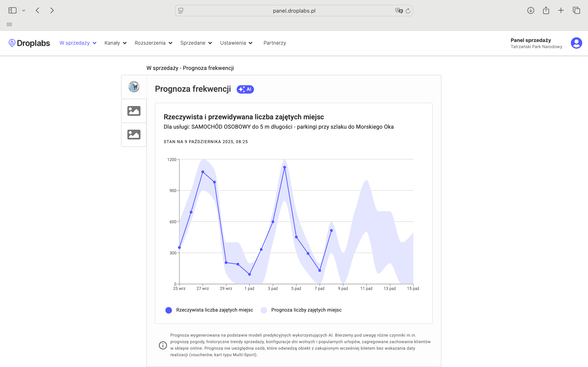Expand the 'Kanały' dropdown menu
588x367 pixels.
115,43
